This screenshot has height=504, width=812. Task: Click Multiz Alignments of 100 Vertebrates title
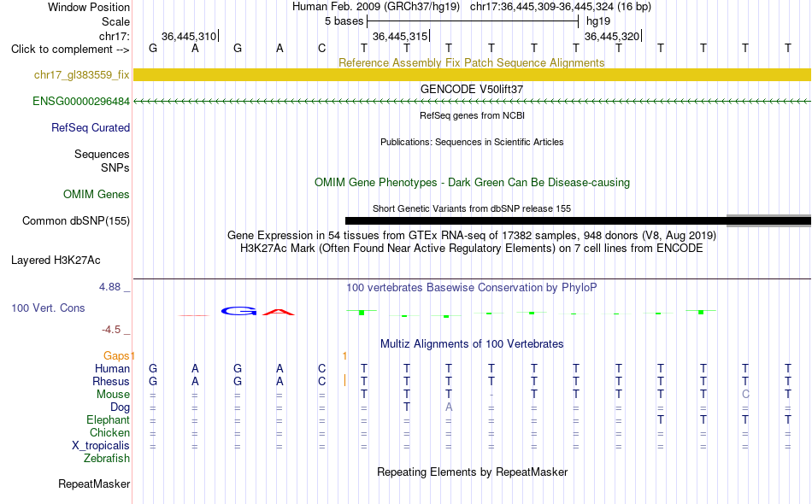coord(472,344)
